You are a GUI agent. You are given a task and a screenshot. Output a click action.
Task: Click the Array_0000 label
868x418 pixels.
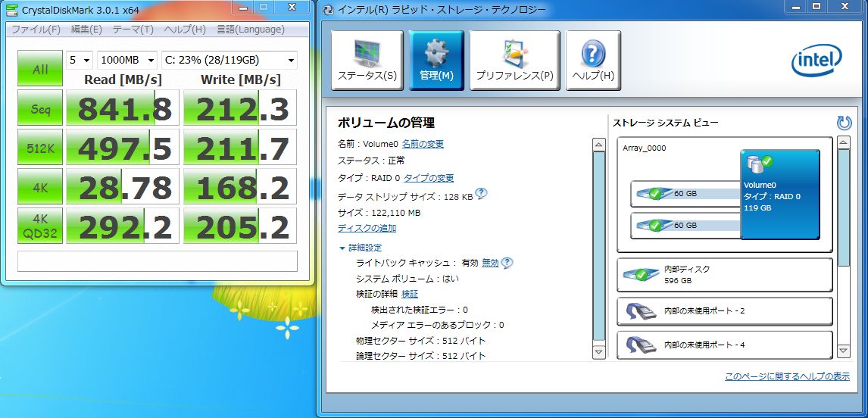click(645, 148)
